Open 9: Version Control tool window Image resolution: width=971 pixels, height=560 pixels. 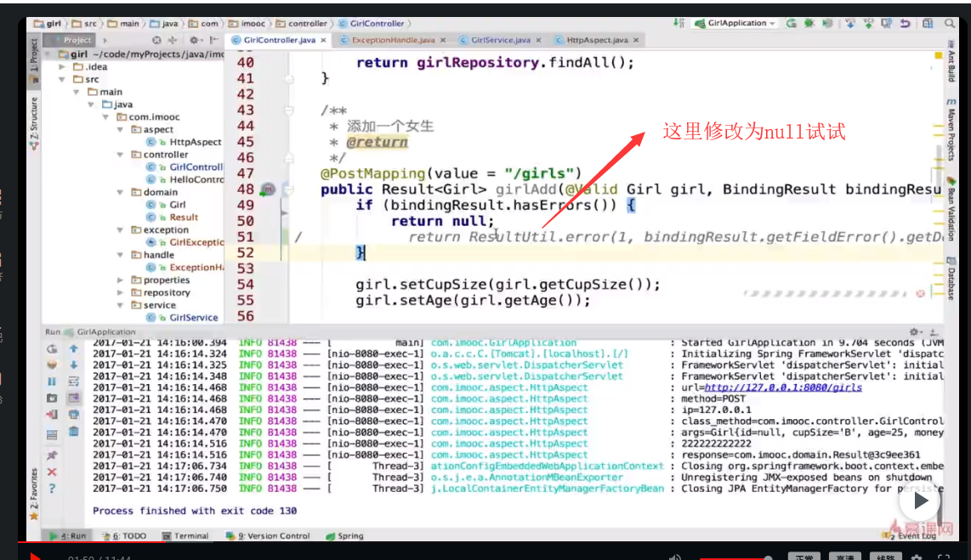[268, 536]
